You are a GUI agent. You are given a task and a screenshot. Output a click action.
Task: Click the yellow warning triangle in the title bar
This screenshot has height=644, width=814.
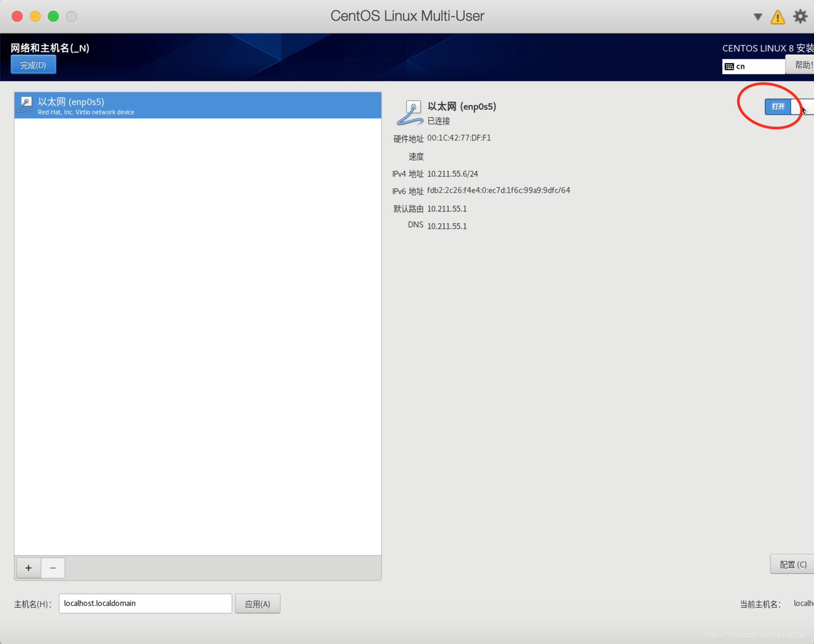[777, 17]
